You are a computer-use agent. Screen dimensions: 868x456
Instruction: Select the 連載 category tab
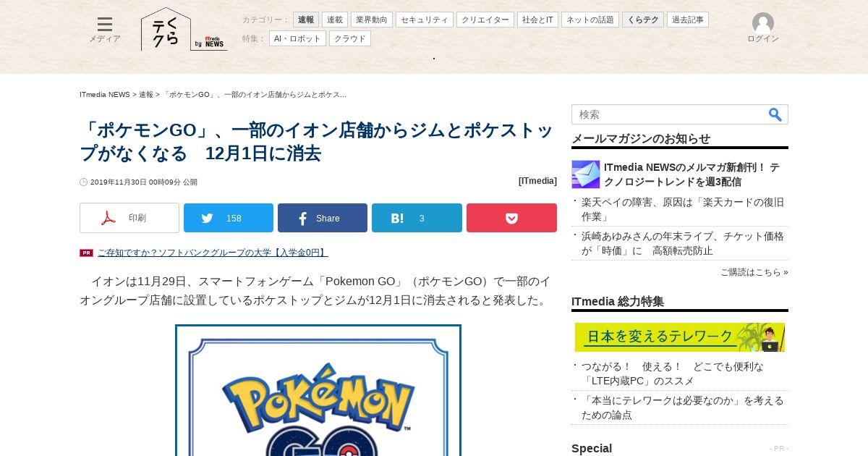coord(335,20)
